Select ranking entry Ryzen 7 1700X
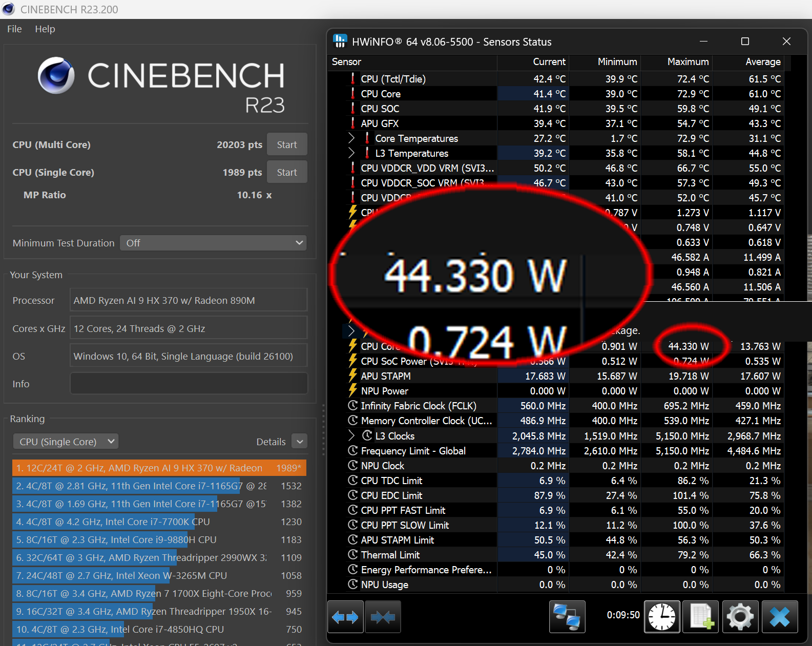 click(x=159, y=593)
